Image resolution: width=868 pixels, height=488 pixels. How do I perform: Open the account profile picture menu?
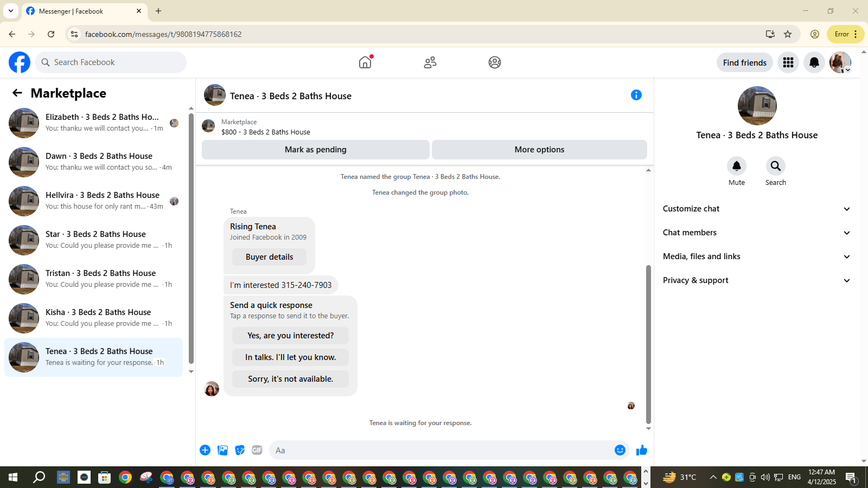[x=840, y=62]
